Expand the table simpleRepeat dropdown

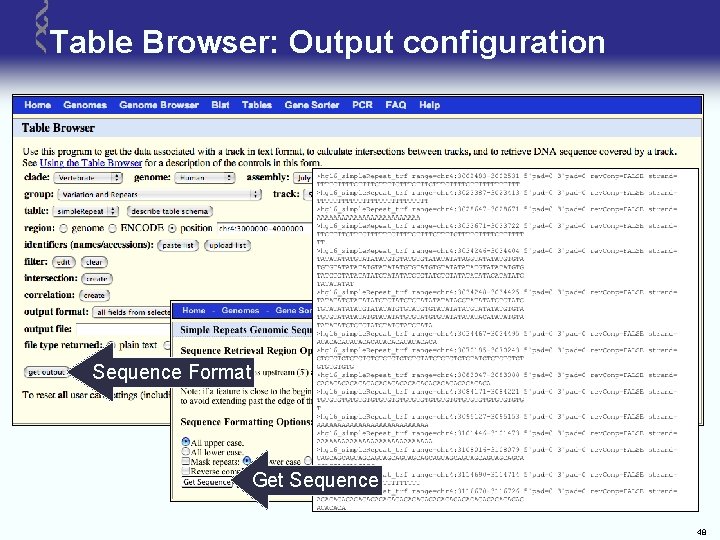[x=85, y=211]
